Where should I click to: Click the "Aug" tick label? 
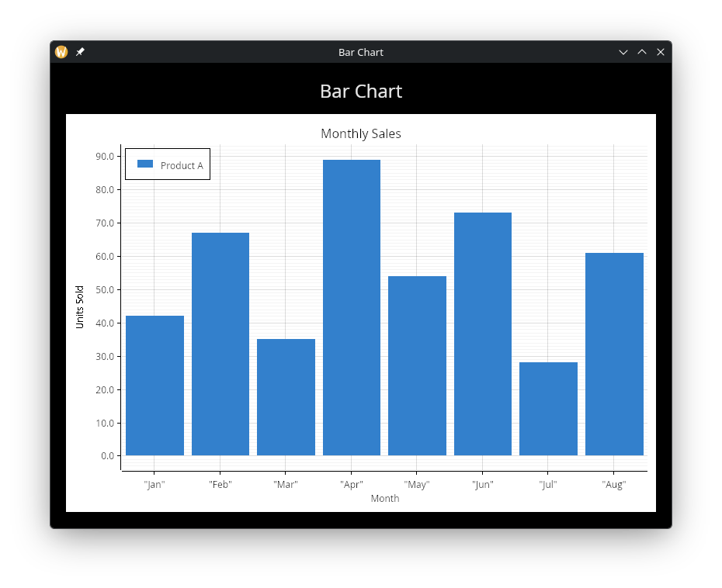[x=613, y=483]
